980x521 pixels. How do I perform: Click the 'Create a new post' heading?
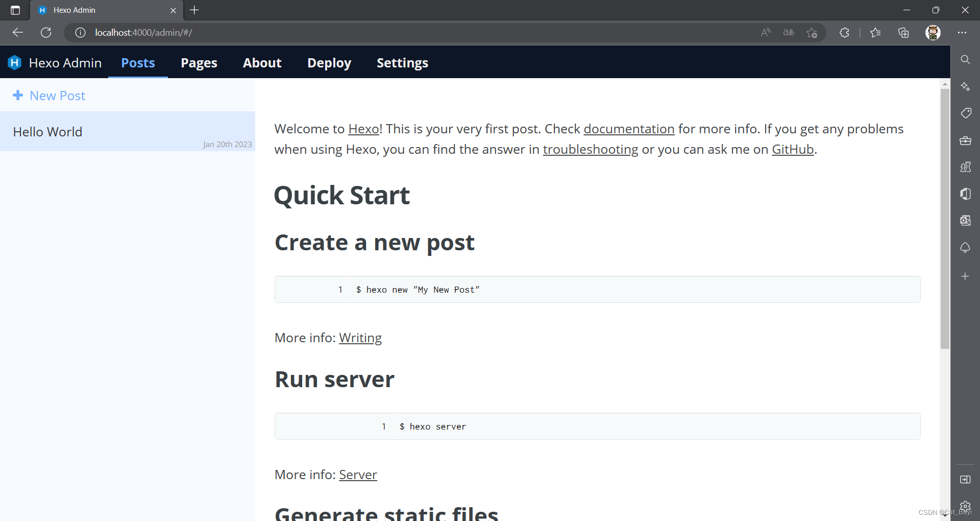[375, 242]
